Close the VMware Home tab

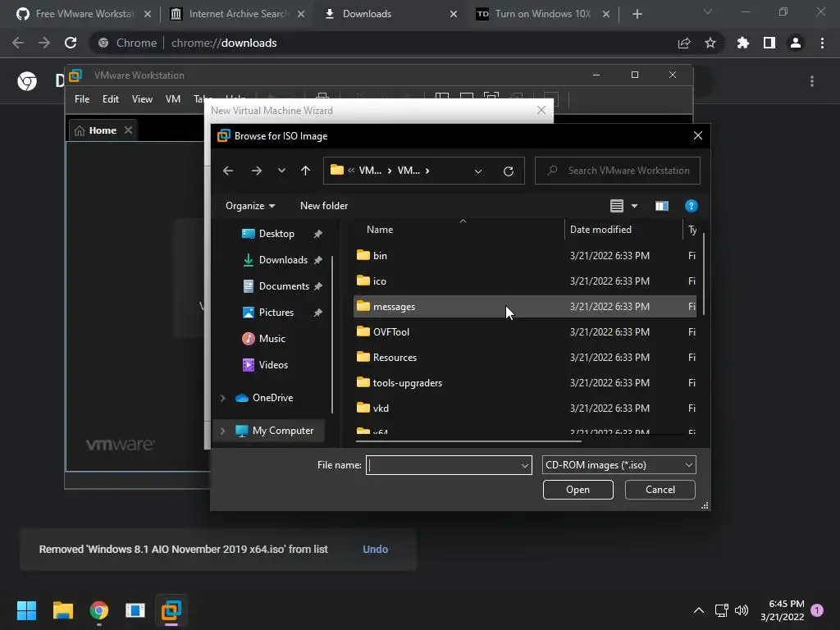[x=128, y=130]
